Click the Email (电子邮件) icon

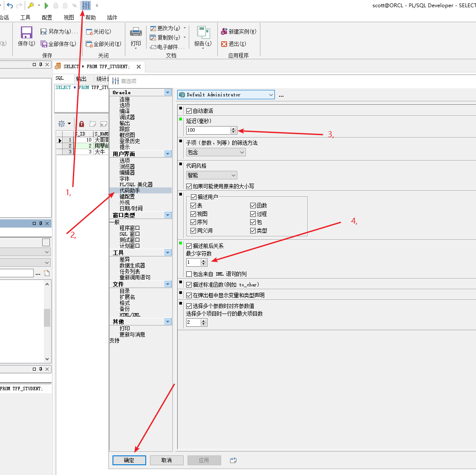point(153,47)
